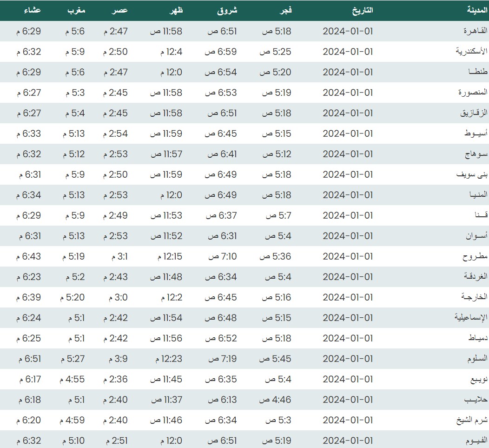Image resolution: width=489 pixels, height=448 pixels.
Task: Click the city name أسيوط
Action: (476, 134)
